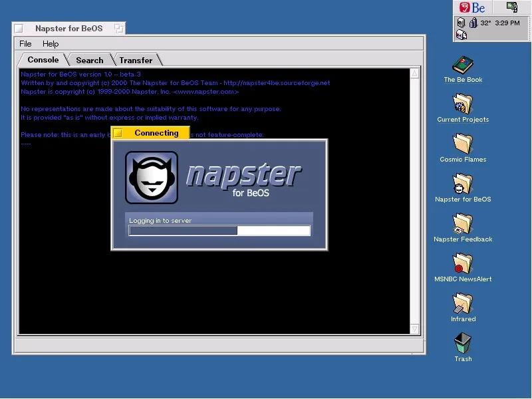Click the 'No representations are made' console line
This screenshot has width=532, height=399.
[x=151, y=109]
